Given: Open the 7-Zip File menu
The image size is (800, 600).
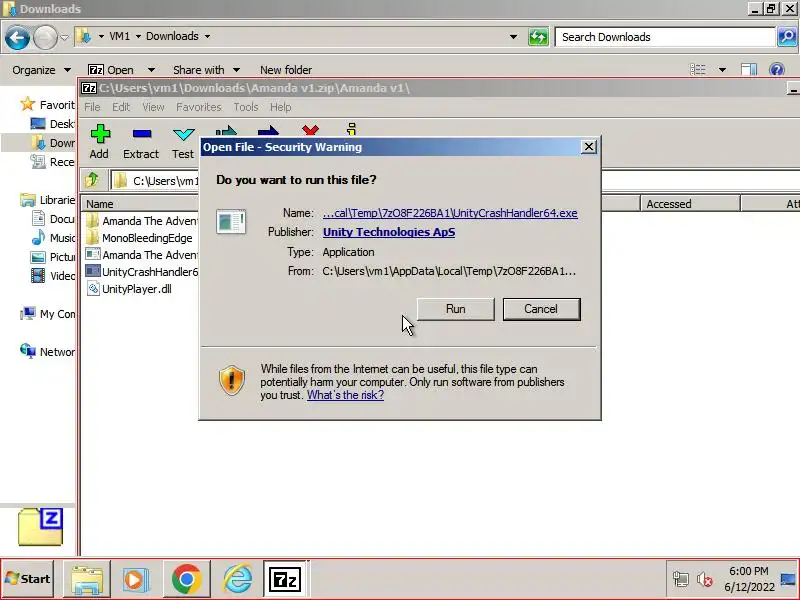Looking at the screenshot, I should [x=92, y=107].
